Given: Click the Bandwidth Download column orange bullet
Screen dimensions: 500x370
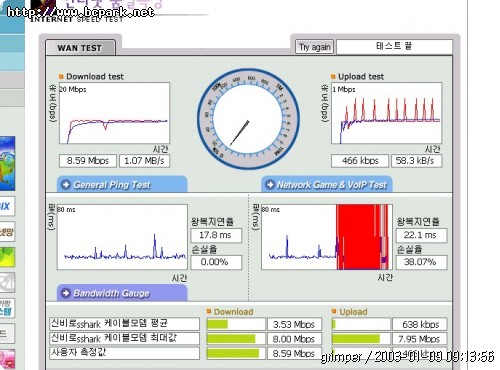Looking at the screenshot, I should (x=209, y=311).
